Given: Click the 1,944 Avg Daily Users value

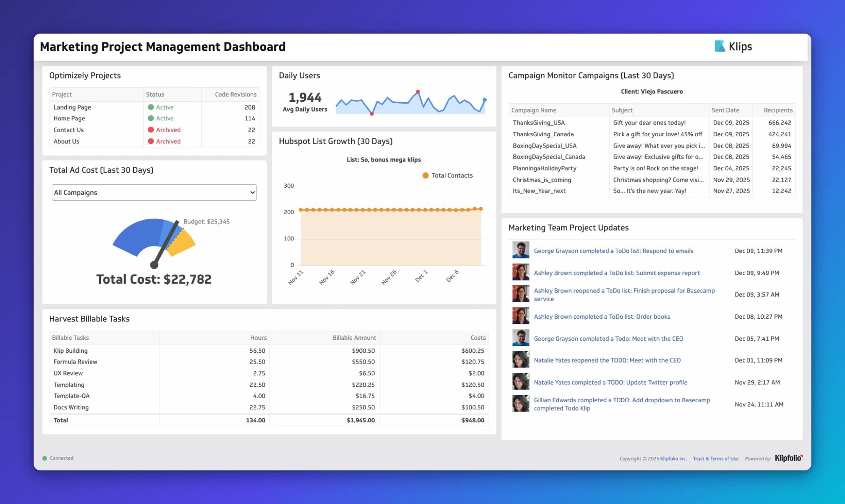Looking at the screenshot, I should [305, 98].
